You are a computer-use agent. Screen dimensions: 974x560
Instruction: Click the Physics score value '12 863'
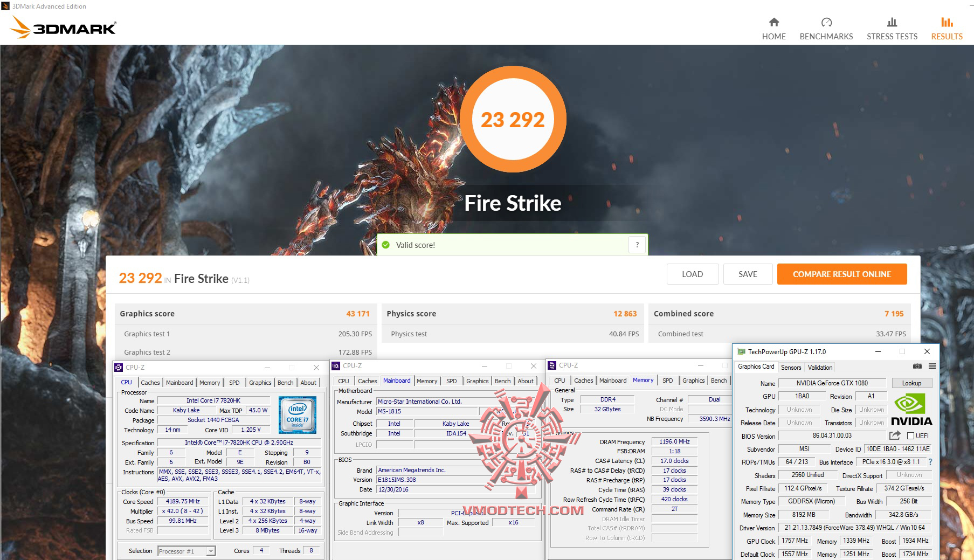tap(625, 314)
